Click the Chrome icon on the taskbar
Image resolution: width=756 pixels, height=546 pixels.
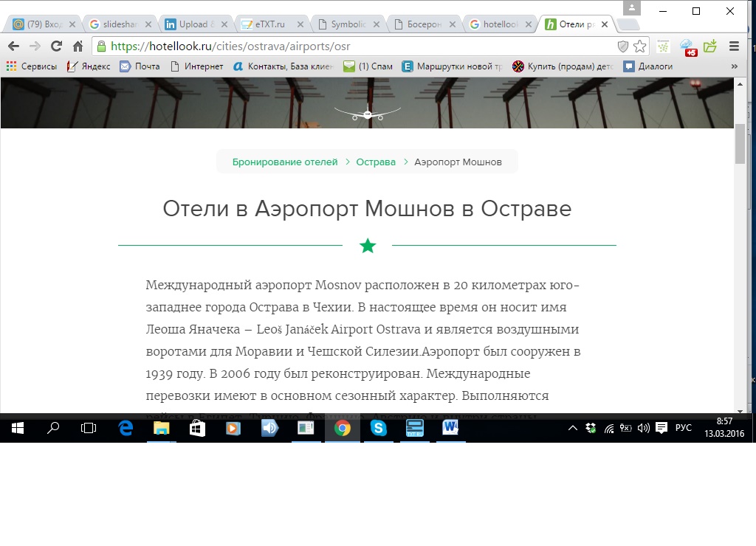[343, 428]
